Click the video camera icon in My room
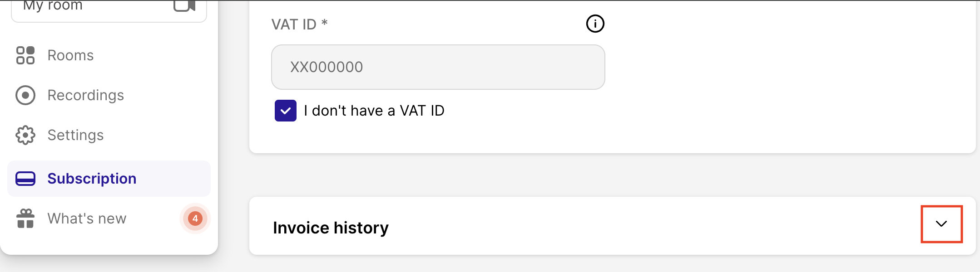Screen dimensions: 980x272 tap(184, 5)
